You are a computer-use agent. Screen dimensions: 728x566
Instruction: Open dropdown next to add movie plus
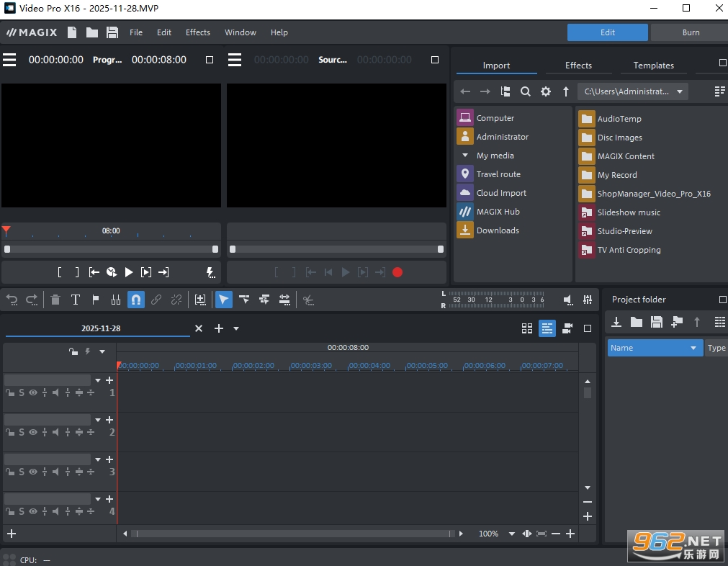tap(236, 329)
